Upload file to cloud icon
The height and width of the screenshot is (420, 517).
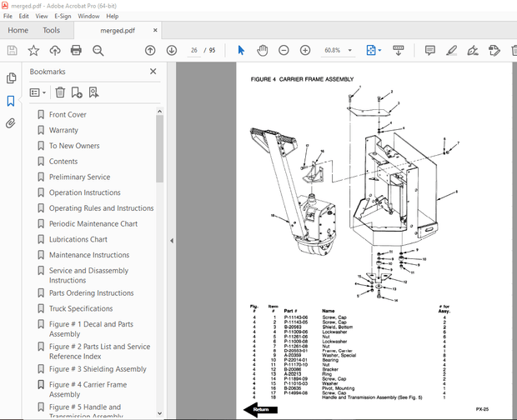(55, 50)
